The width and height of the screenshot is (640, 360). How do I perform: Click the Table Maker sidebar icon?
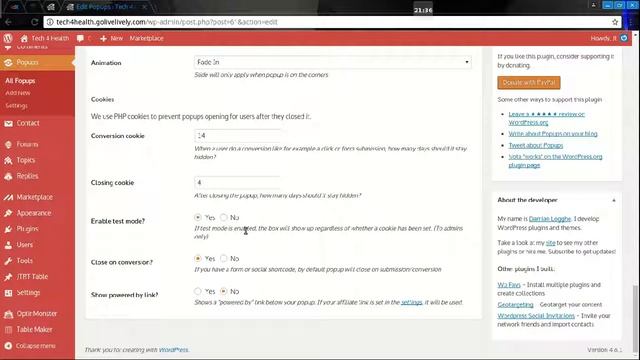coord(8,330)
